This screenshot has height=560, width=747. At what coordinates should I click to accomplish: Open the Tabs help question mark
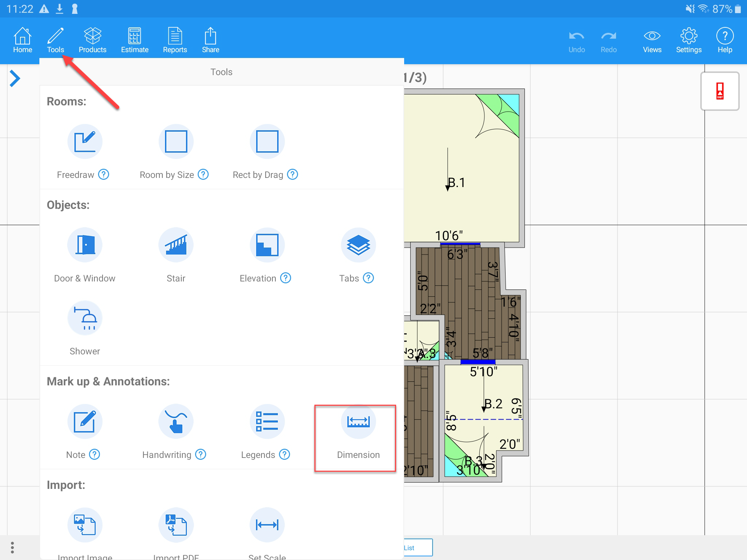coord(368,278)
